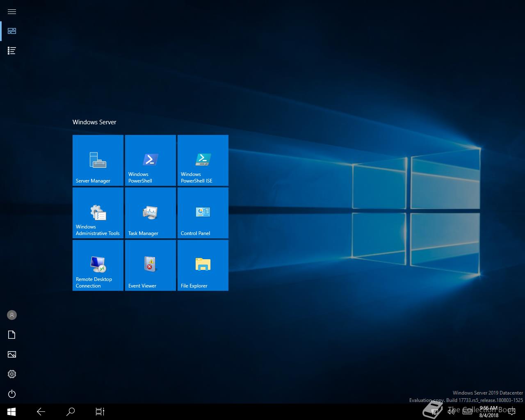Open Settings from the gear icon

coord(12,374)
